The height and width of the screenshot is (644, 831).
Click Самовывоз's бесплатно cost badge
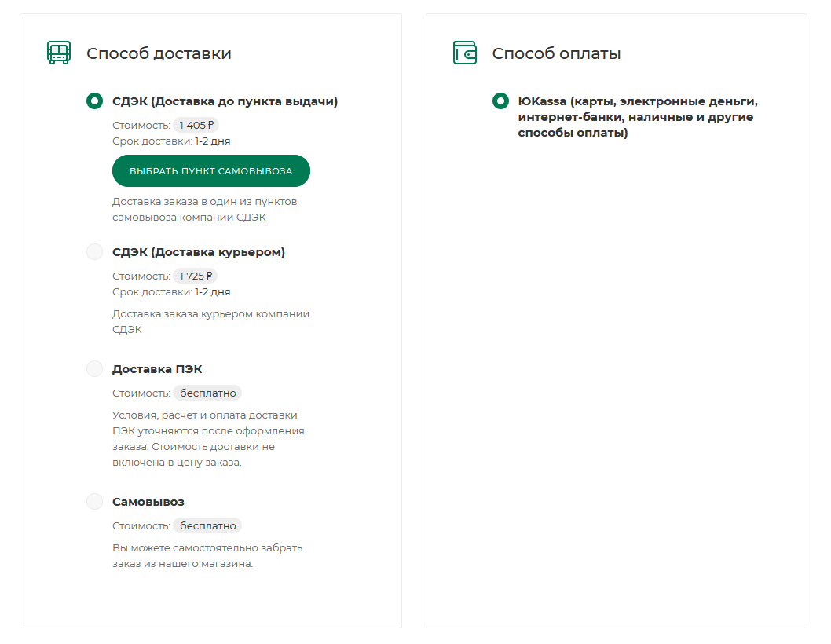click(207, 525)
